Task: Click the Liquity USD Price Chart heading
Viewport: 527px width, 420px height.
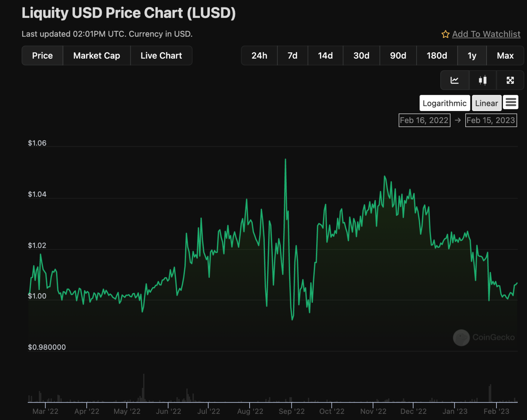Action: click(x=129, y=13)
